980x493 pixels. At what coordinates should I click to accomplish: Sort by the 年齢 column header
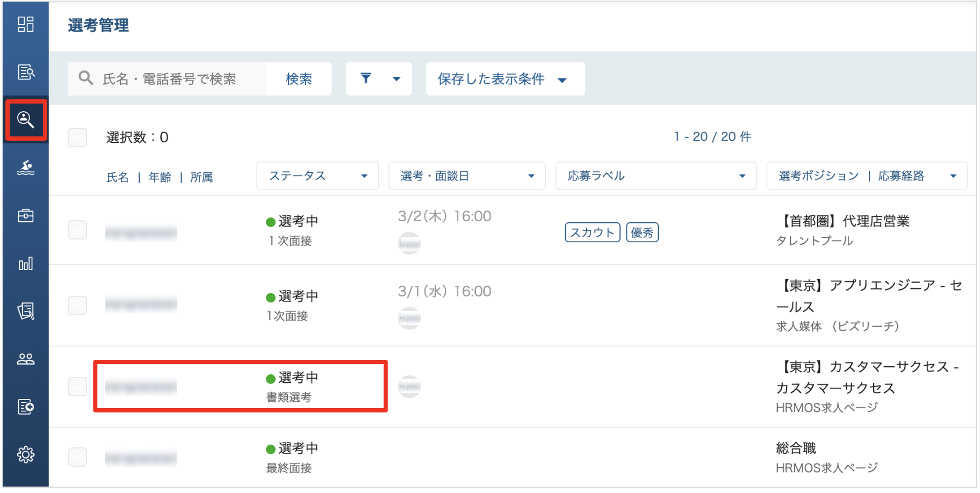tap(160, 177)
